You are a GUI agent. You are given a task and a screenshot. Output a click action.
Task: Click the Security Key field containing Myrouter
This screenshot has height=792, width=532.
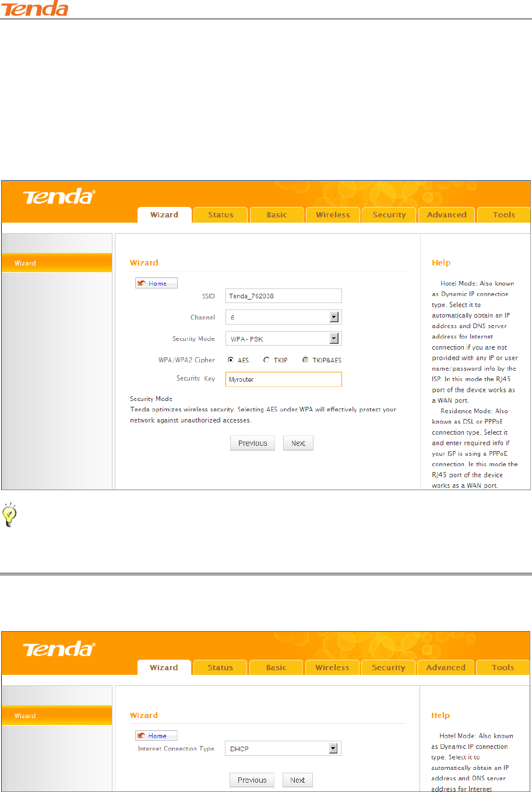click(283, 379)
